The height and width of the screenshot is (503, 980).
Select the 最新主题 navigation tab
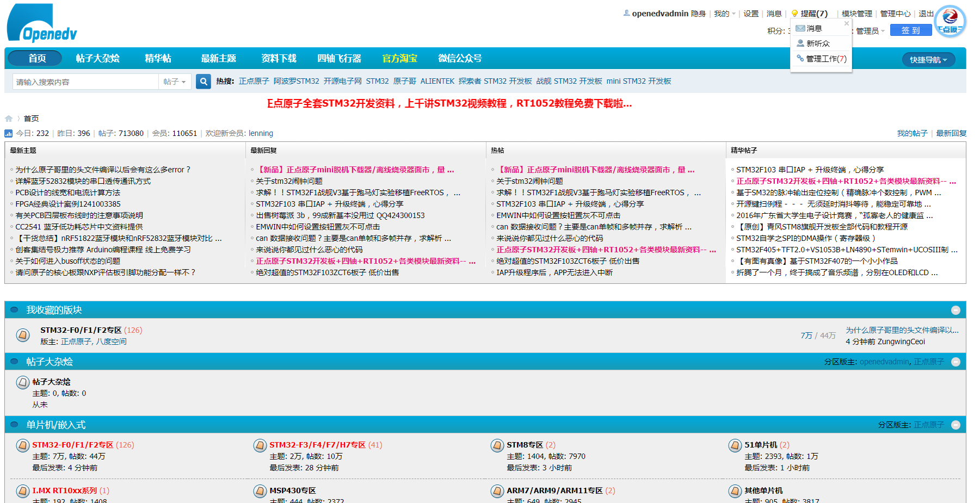[x=218, y=58]
